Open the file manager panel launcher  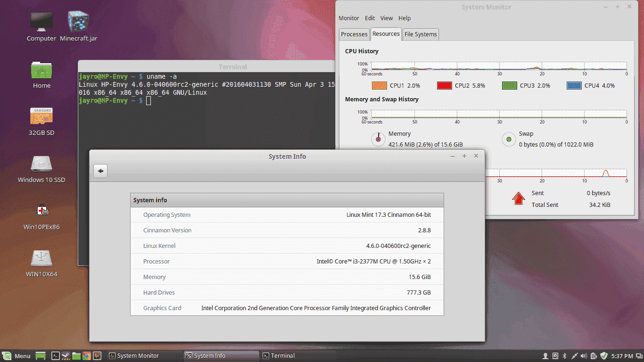tap(76, 356)
